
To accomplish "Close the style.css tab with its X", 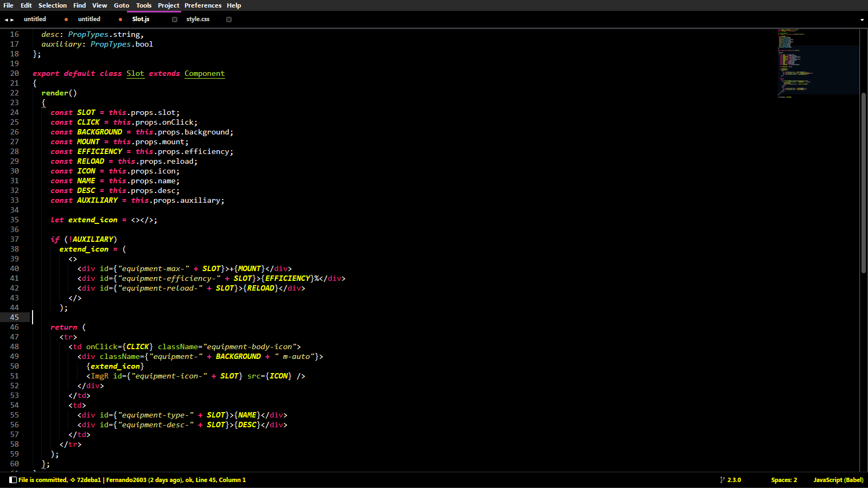I will click(x=229, y=20).
